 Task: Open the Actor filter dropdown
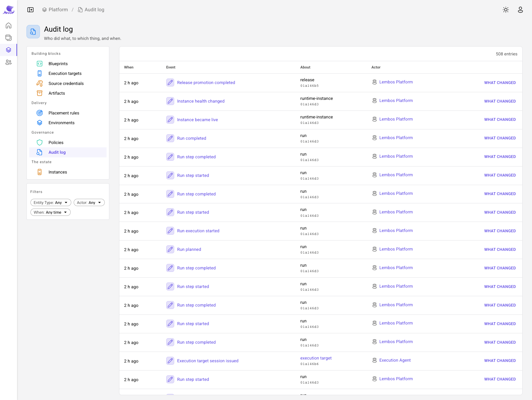pyautogui.click(x=89, y=202)
